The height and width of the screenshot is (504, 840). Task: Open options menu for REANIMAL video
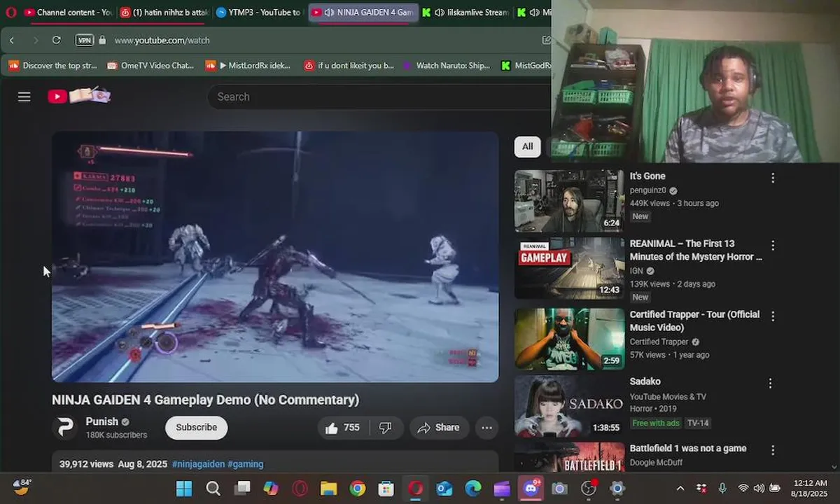tap(773, 246)
